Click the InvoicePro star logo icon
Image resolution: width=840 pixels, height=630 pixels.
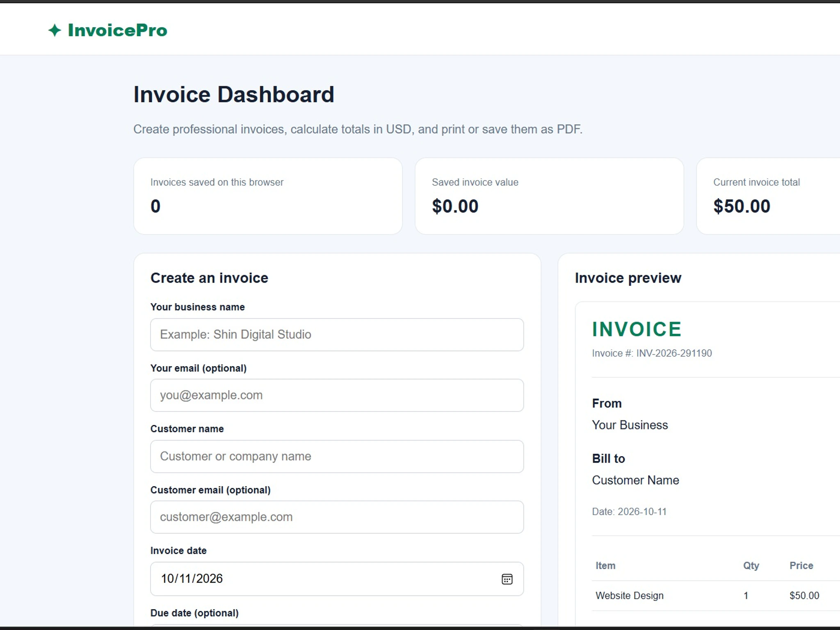coord(55,30)
